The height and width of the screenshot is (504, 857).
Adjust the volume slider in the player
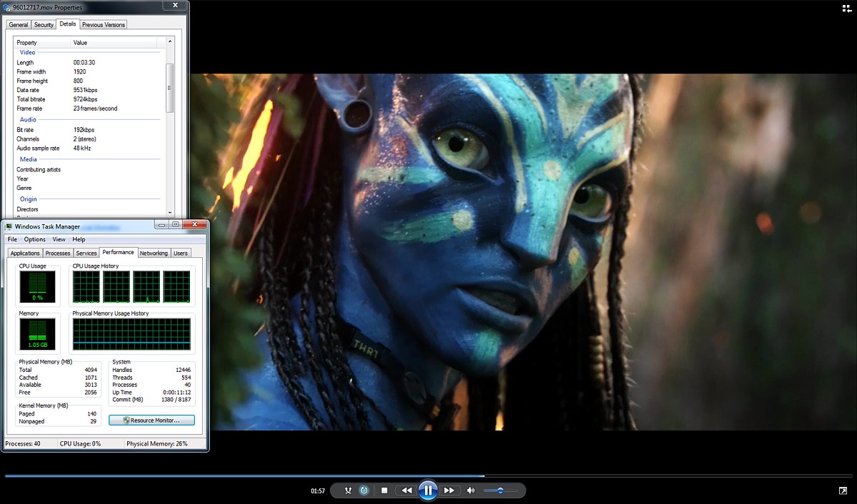500,490
